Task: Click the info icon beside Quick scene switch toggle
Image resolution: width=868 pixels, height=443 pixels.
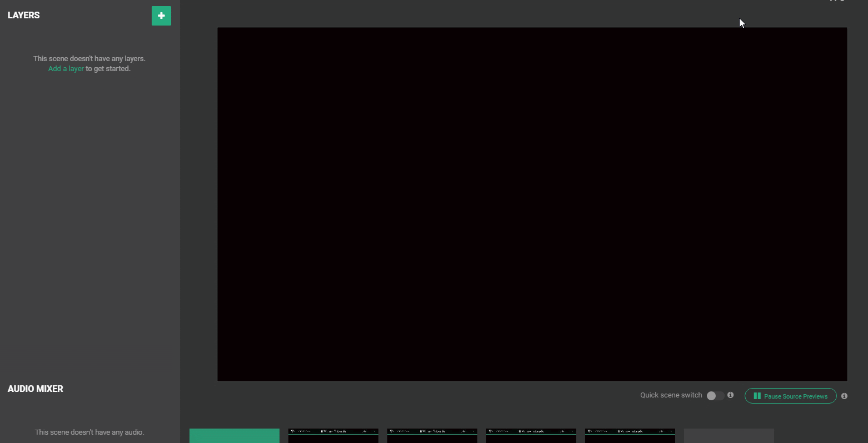Action: point(731,395)
